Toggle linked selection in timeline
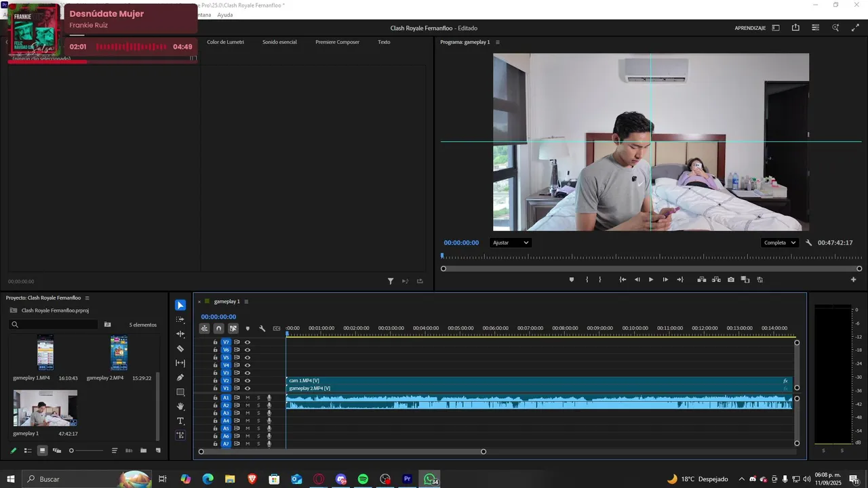The height and width of the screenshot is (488, 868). click(x=233, y=329)
